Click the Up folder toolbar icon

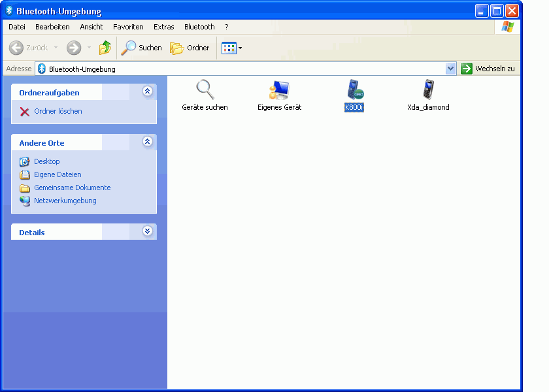coord(105,48)
